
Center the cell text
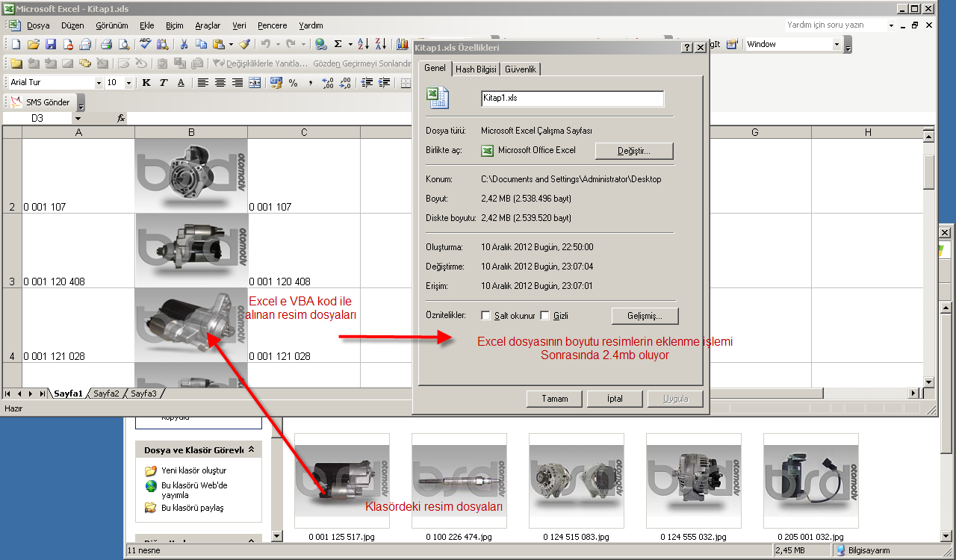(x=220, y=82)
